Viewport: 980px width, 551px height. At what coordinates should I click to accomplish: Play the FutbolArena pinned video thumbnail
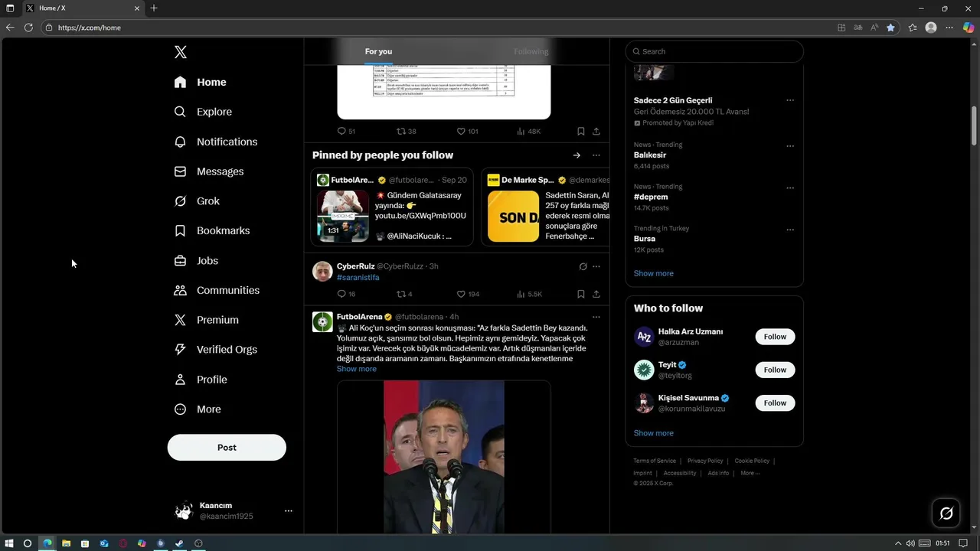tap(343, 216)
